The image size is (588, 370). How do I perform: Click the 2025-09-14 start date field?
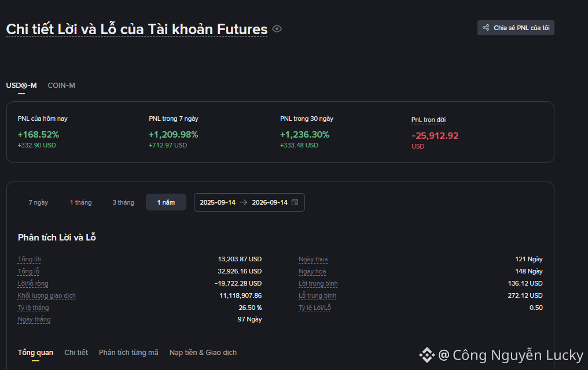pos(218,202)
